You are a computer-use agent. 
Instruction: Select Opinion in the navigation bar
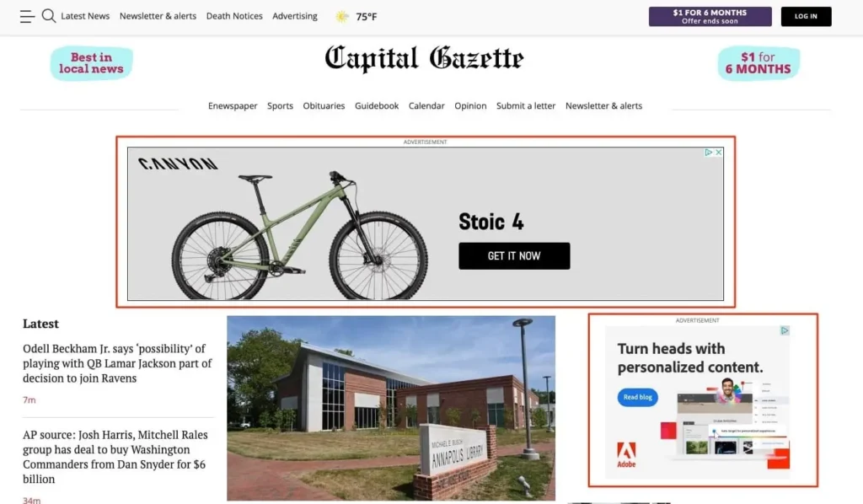click(x=470, y=105)
